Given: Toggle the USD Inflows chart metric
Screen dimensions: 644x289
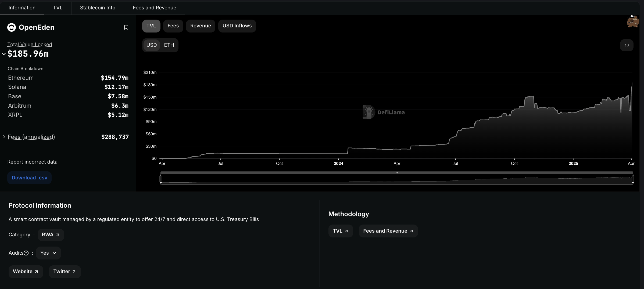Looking at the screenshot, I should tap(237, 26).
